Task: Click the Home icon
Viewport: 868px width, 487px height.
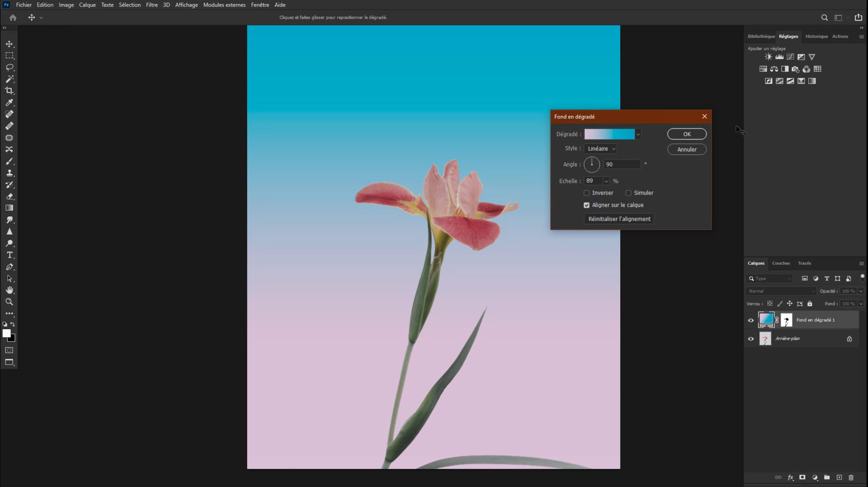Action: click(x=13, y=18)
